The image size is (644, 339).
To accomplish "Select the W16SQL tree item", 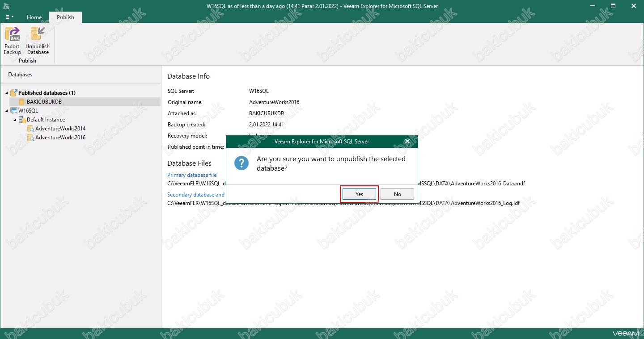I will pos(28,111).
